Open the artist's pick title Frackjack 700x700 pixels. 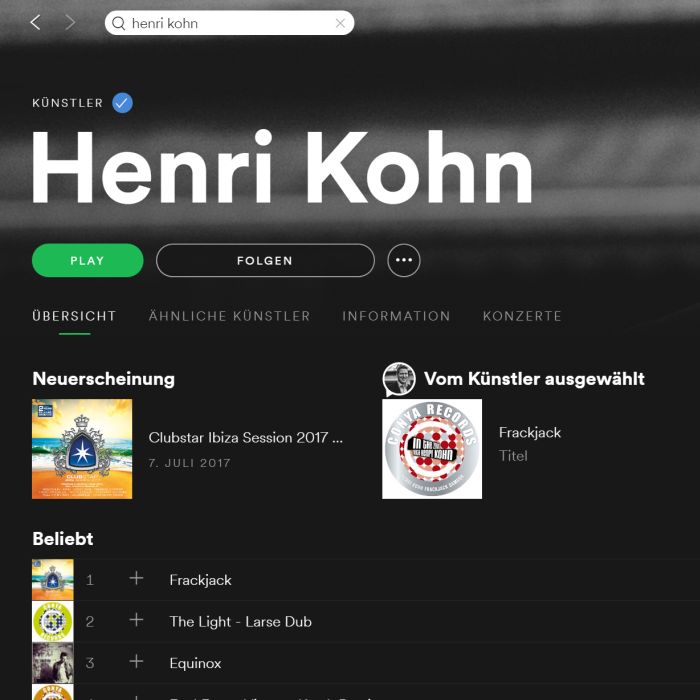(x=530, y=433)
